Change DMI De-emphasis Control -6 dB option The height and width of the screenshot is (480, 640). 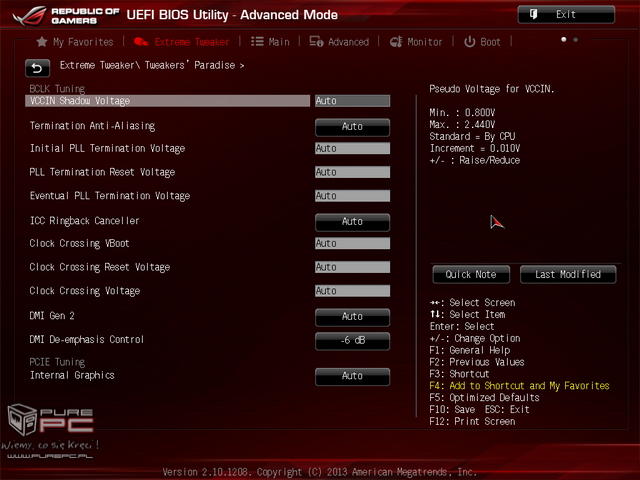tap(352, 341)
